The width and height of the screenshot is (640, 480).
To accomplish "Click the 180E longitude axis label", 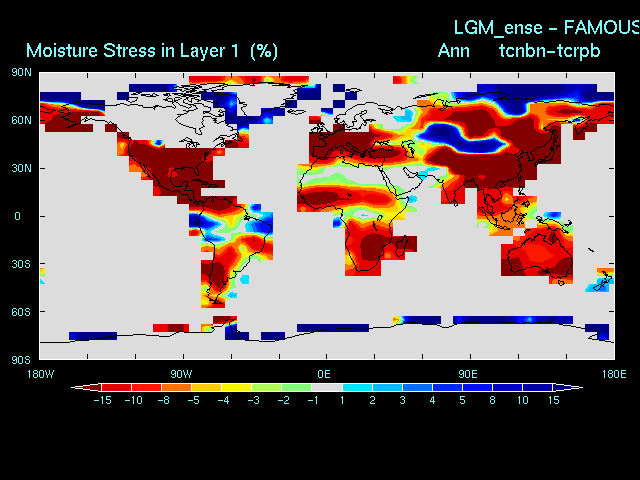I will point(612,373).
